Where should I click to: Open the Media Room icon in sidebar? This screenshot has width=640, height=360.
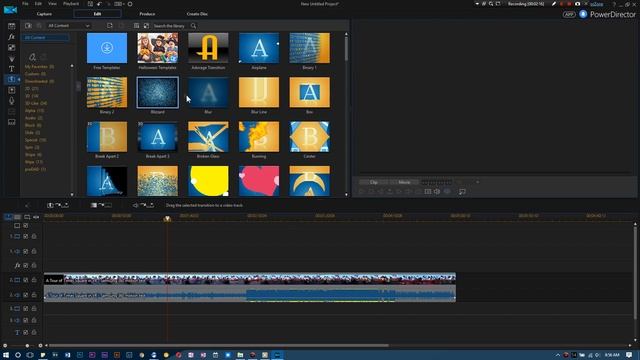click(11, 26)
